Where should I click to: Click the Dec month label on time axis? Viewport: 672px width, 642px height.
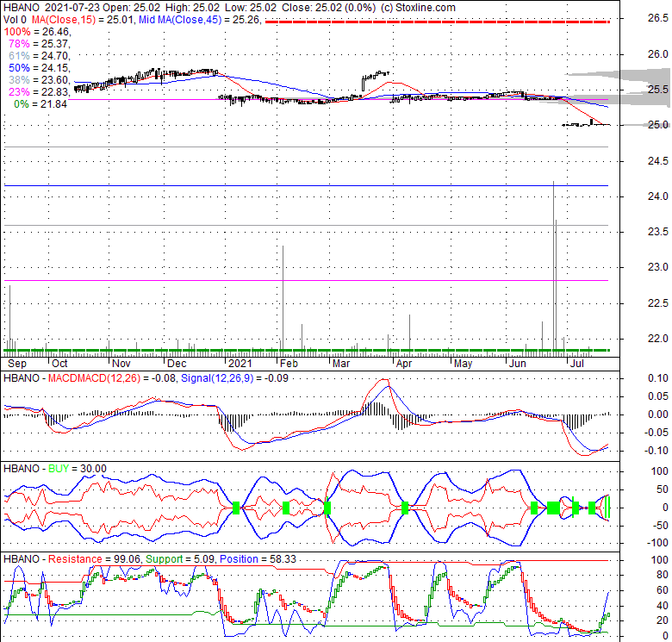click(177, 364)
